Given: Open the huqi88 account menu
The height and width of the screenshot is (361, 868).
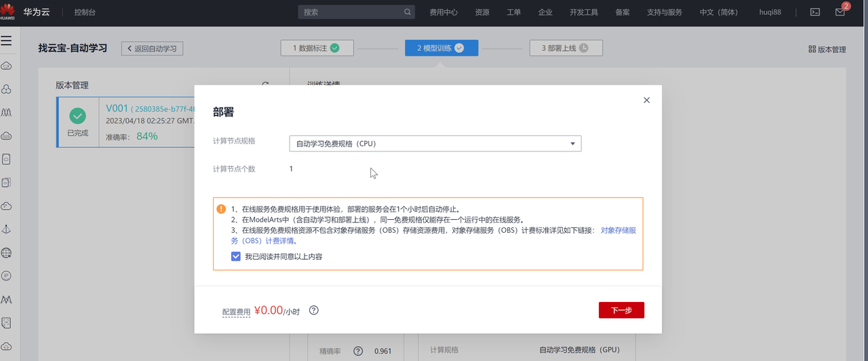Looking at the screenshot, I should [770, 12].
